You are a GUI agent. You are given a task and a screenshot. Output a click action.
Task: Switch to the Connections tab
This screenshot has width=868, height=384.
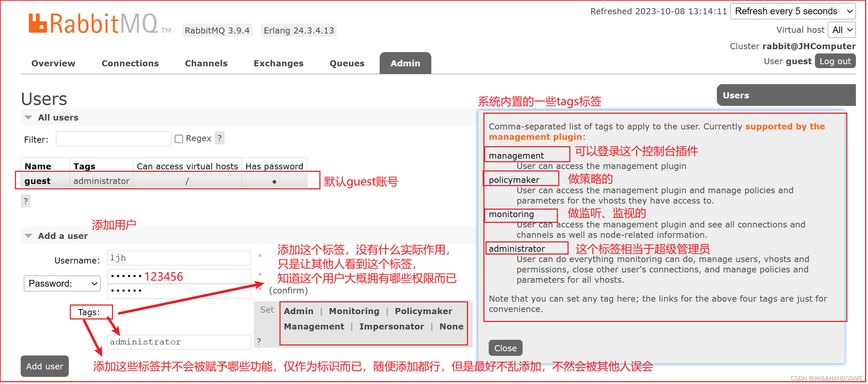click(130, 63)
